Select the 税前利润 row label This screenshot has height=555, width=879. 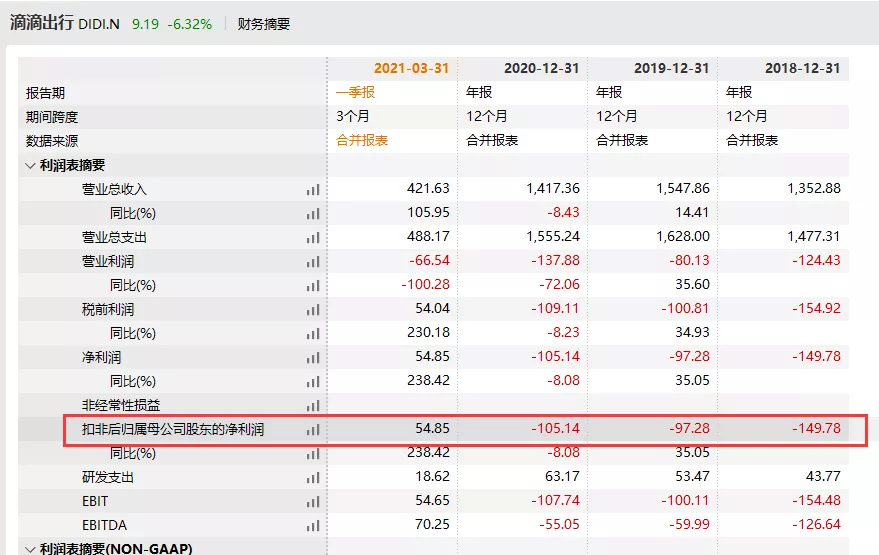click(x=108, y=309)
